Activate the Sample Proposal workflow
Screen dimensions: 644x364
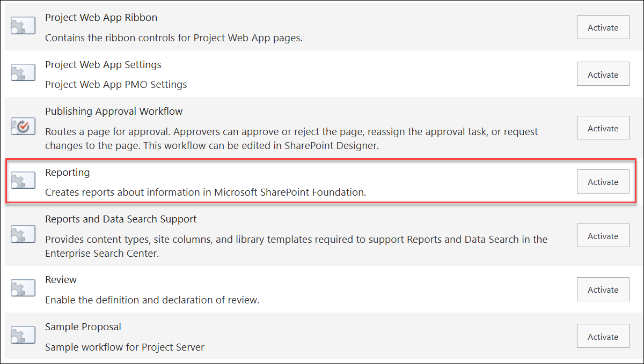click(x=603, y=336)
